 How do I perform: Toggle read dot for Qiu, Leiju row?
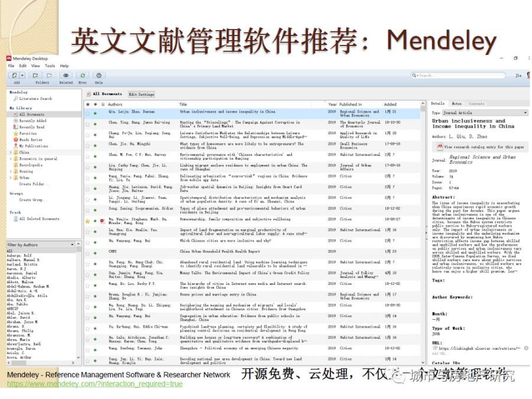95,113
